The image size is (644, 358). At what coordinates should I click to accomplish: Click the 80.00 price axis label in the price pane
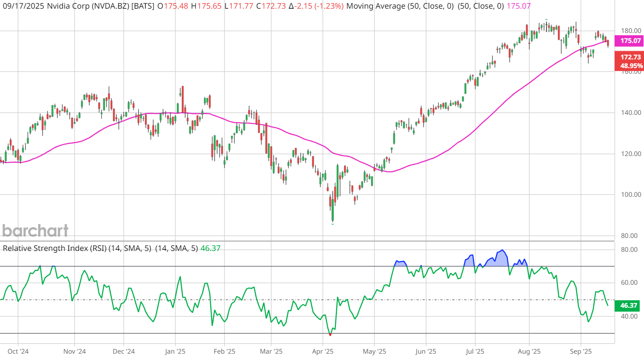(x=629, y=236)
